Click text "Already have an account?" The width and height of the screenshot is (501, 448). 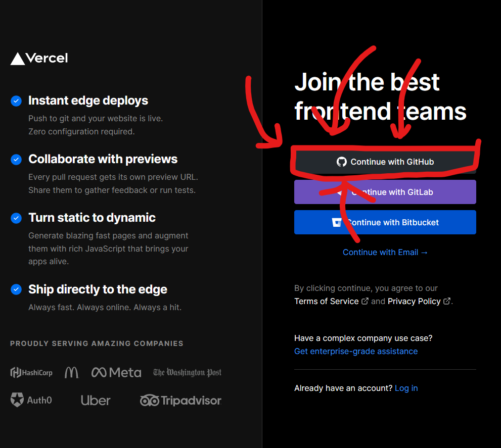point(343,388)
